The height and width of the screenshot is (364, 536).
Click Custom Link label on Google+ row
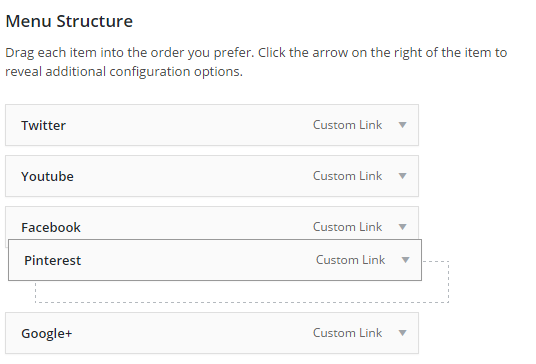347,333
